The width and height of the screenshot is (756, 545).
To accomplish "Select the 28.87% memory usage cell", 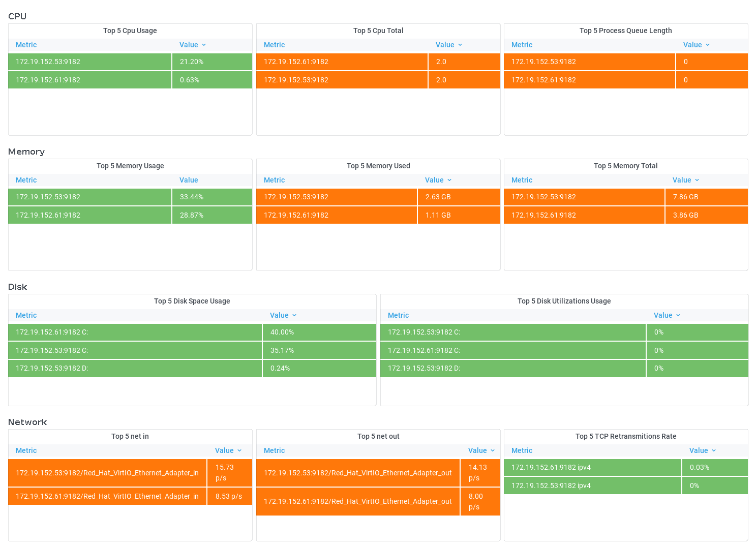I will click(x=213, y=215).
